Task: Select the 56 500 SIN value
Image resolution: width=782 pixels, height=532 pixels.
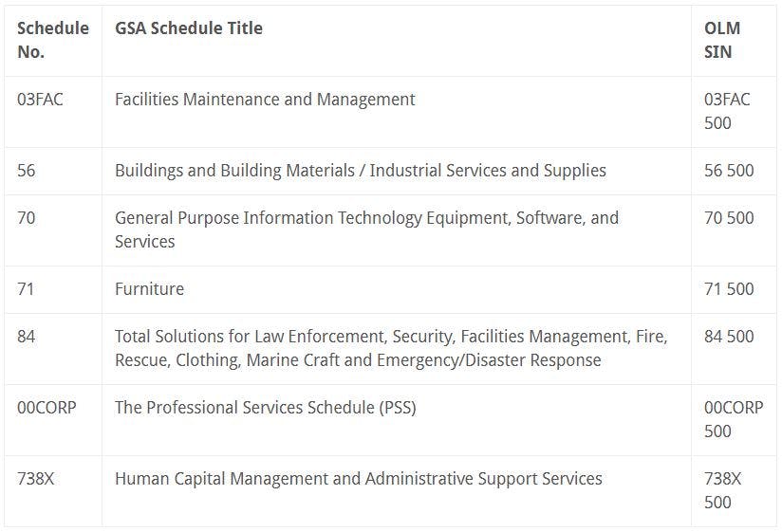Action: (729, 171)
